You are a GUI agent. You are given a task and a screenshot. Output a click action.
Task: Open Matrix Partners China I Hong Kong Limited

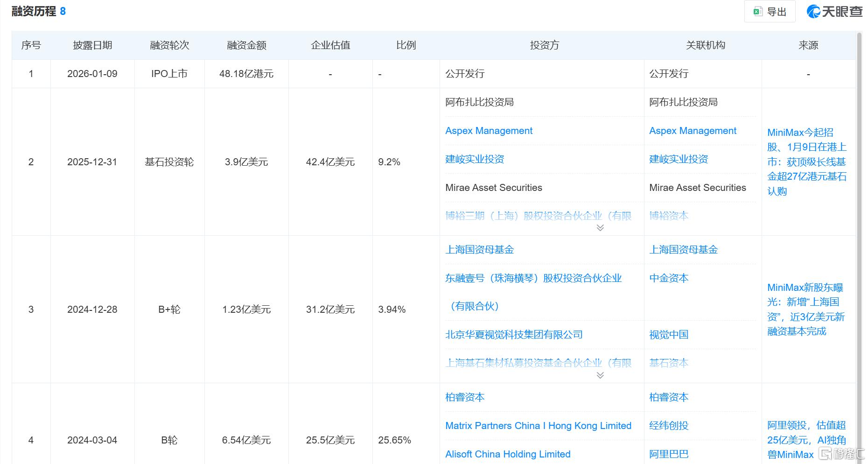(x=538, y=426)
